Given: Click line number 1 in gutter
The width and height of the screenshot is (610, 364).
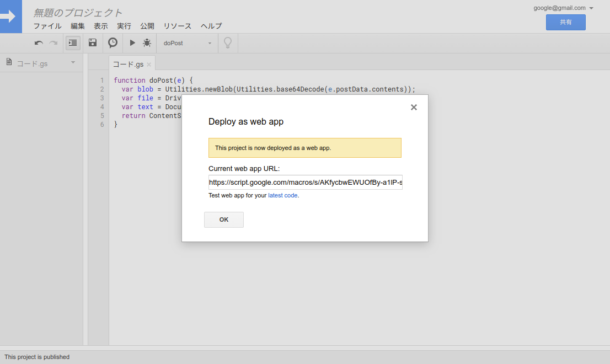Looking at the screenshot, I should (102, 80).
